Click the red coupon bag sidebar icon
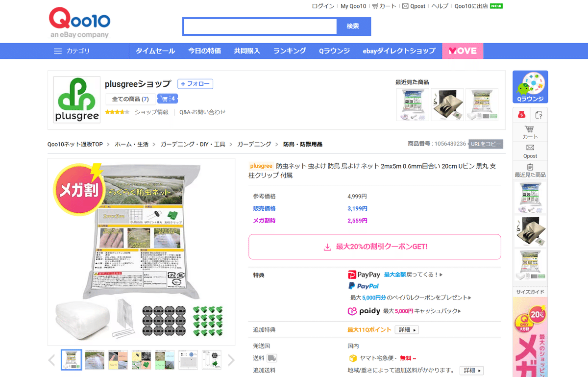 point(522,115)
